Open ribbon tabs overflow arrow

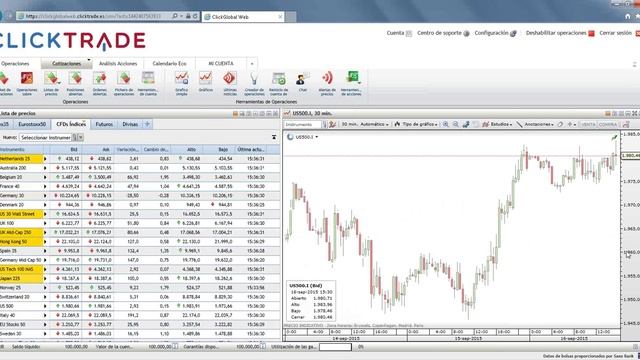[252, 64]
